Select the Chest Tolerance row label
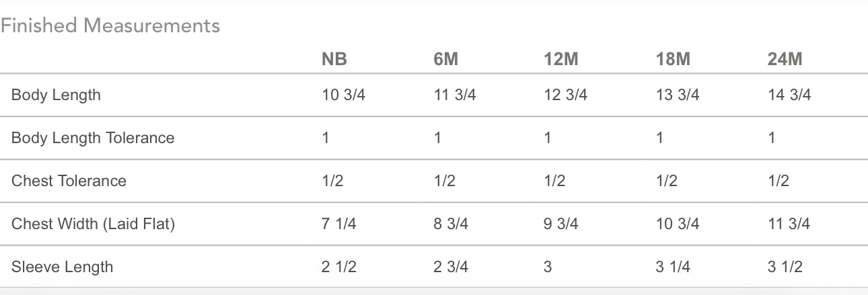 point(69,181)
